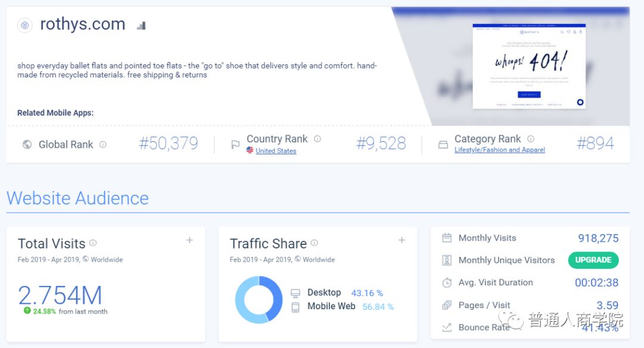The width and height of the screenshot is (644, 348).
Task: Click the Country Rank info icon
Action: 317,139
